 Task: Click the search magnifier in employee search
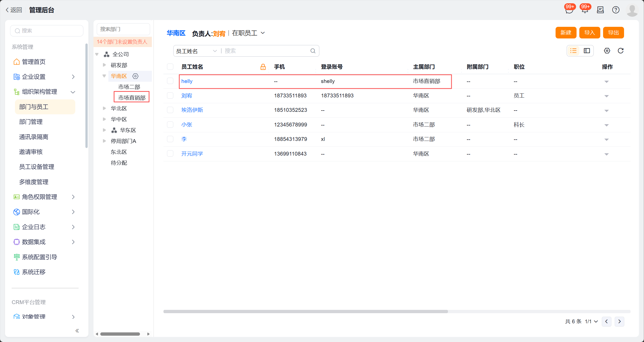pyautogui.click(x=313, y=51)
